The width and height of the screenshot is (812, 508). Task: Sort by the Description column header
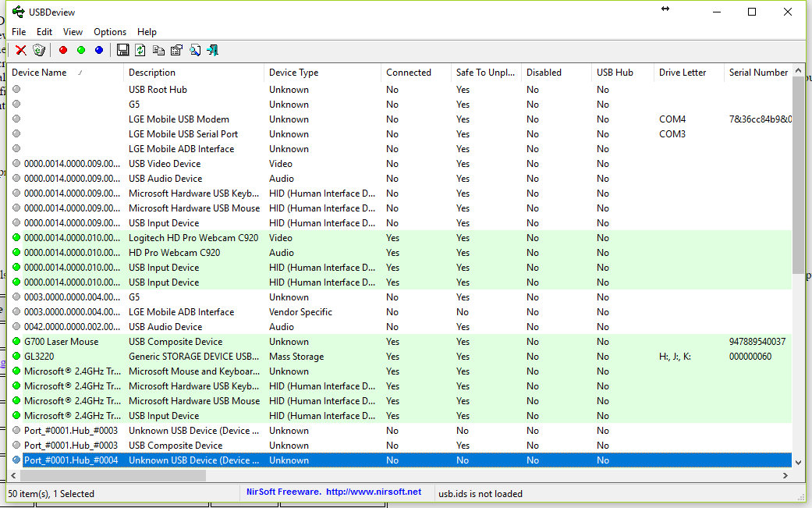(193, 73)
